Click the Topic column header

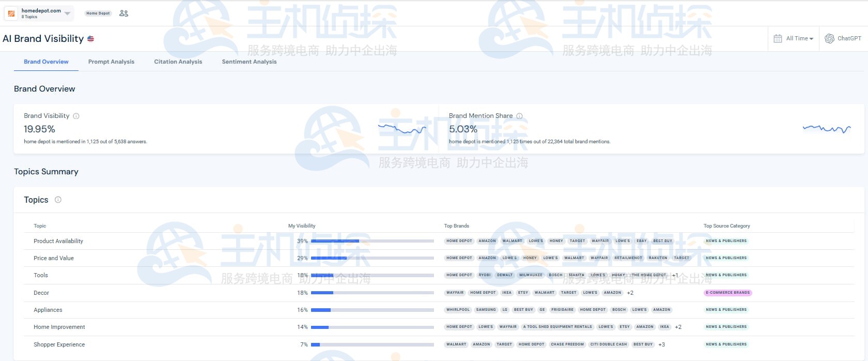click(40, 226)
